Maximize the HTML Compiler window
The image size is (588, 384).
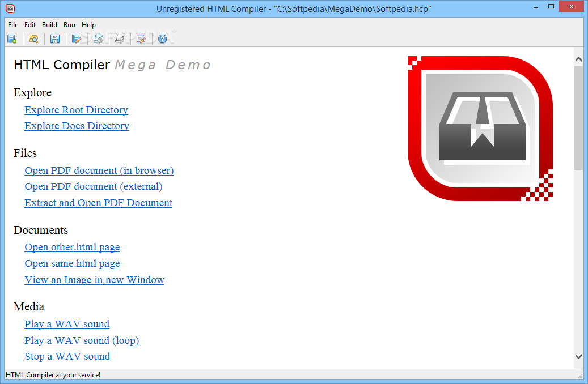coord(551,7)
